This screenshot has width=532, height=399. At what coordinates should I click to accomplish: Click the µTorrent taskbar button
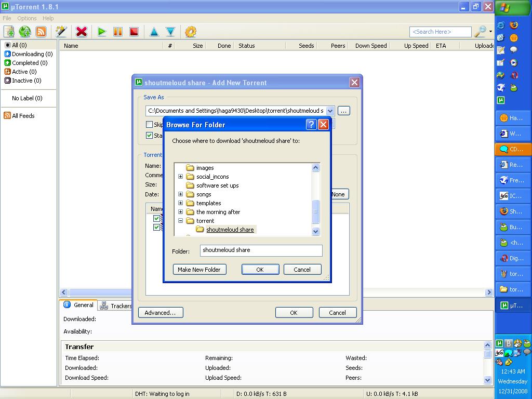click(513, 305)
